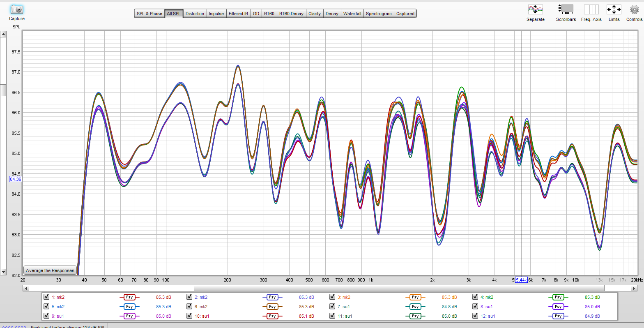Toggle the Scrollbars icon
The height and width of the screenshot is (328, 644).
566,9
